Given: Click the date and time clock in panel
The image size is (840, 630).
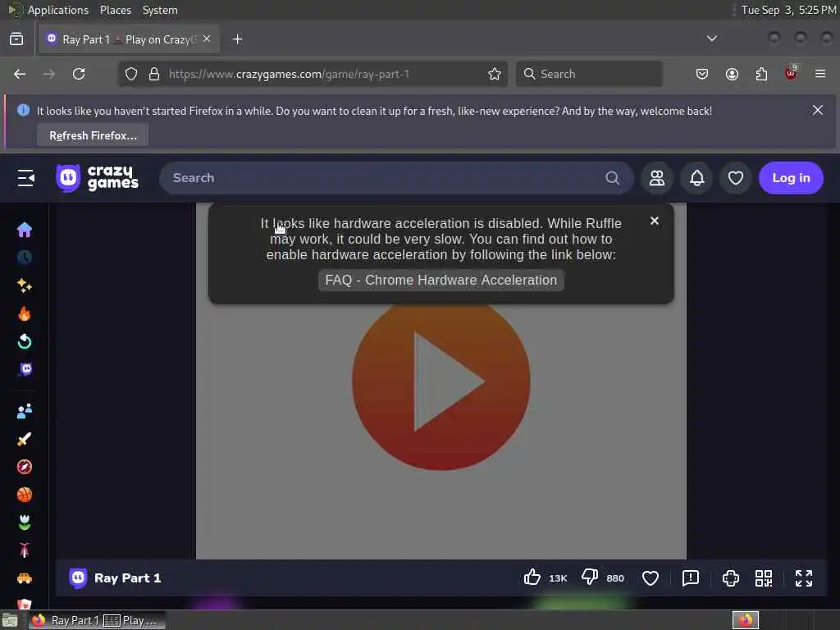Looking at the screenshot, I should [788, 10].
